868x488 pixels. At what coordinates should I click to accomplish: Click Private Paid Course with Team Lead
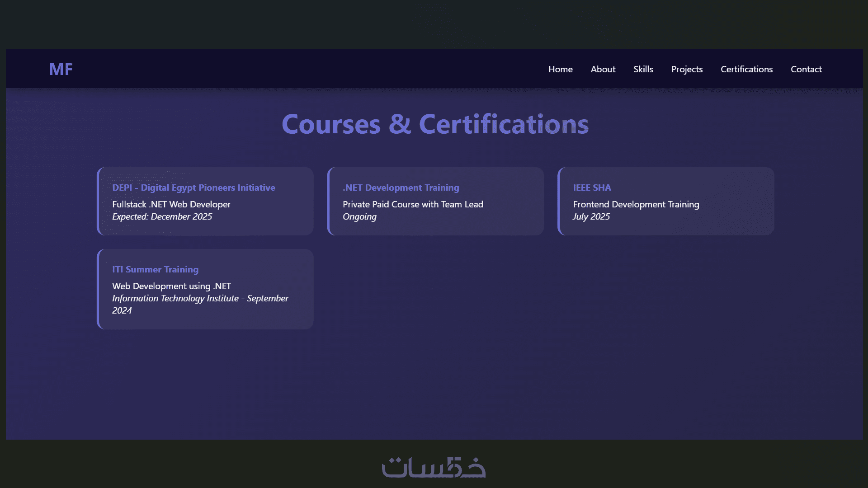(x=413, y=204)
